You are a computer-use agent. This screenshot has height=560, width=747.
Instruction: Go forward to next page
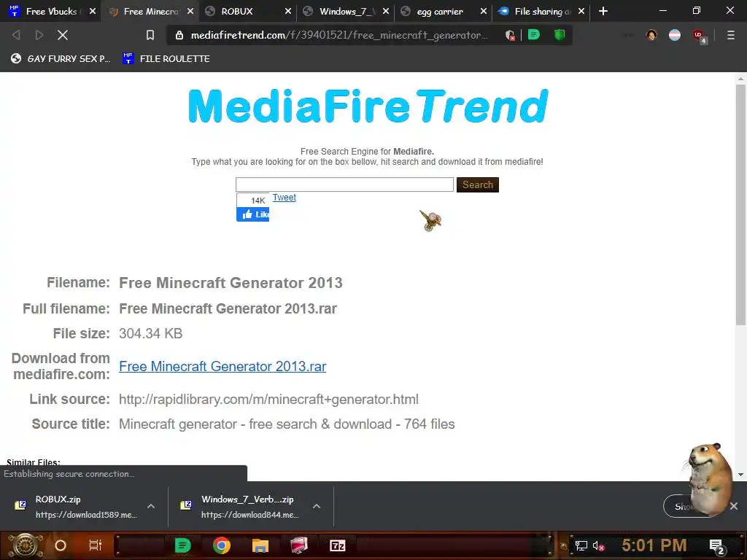tap(39, 35)
